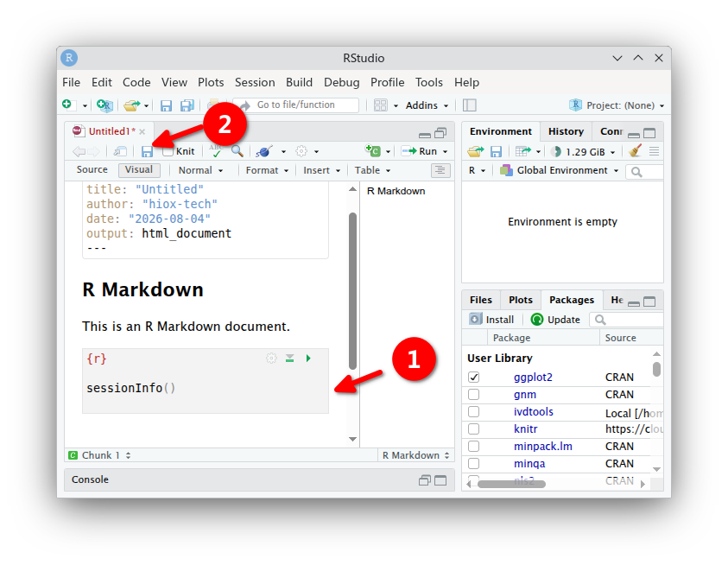This screenshot has height=565, width=728.
Task: Toggle Knit on Save checkbox
Action: point(168,151)
